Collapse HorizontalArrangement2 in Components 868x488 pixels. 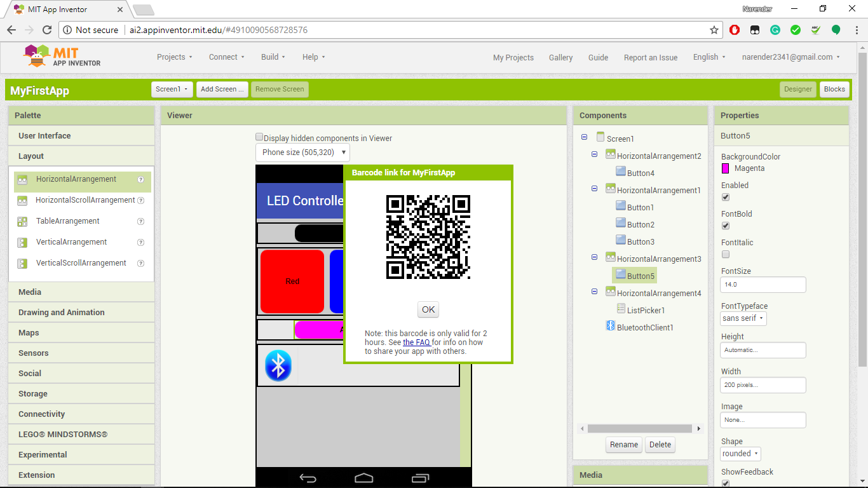[x=595, y=154]
